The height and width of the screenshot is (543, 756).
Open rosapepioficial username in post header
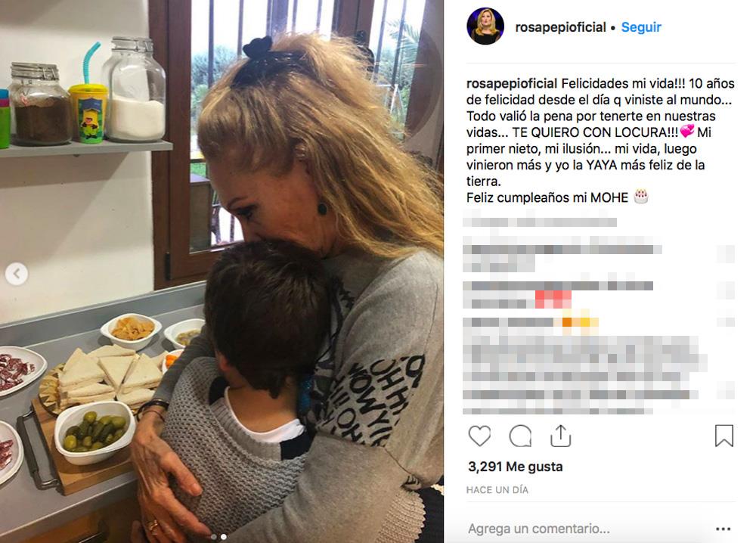pyautogui.click(x=560, y=27)
